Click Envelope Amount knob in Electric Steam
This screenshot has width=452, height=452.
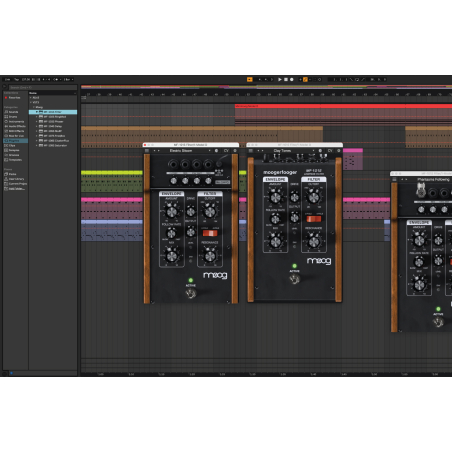(171, 211)
